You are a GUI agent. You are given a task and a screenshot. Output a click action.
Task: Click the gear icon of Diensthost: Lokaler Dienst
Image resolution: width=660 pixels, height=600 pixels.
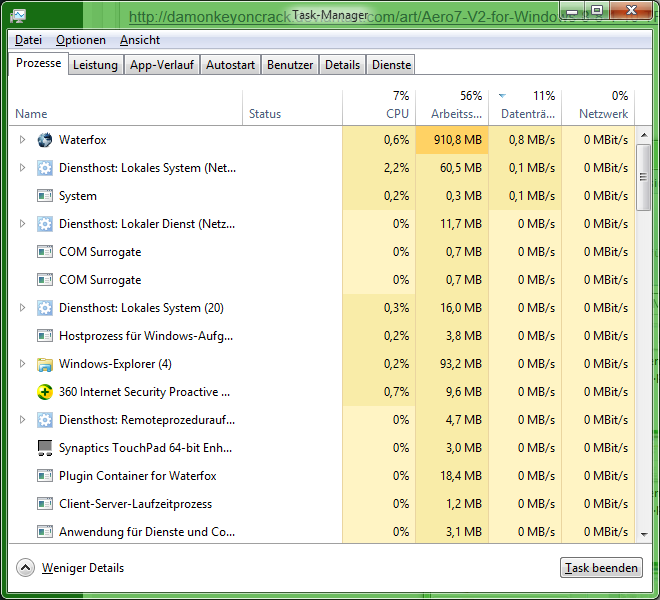(45, 224)
